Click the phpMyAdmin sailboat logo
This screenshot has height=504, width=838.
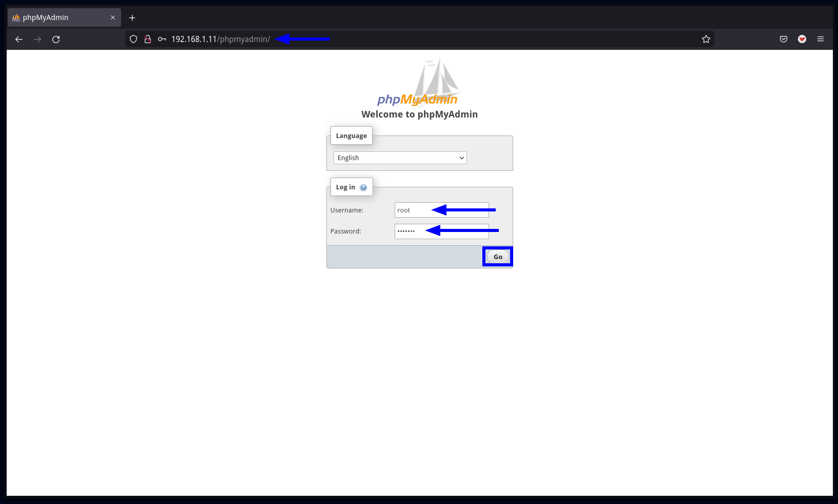419,82
